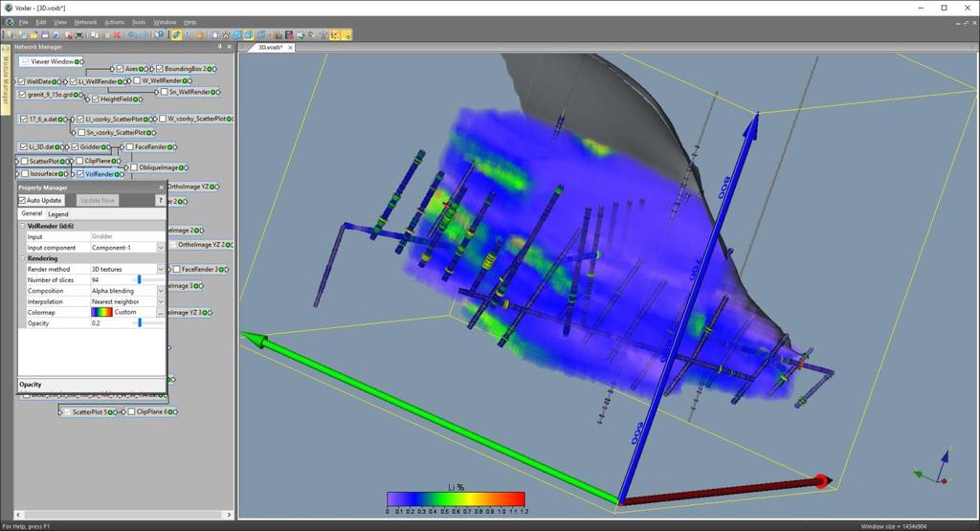Open the Composition dropdown
Image resolution: width=980 pixels, height=531 pixels.
(x=161, y=291)
